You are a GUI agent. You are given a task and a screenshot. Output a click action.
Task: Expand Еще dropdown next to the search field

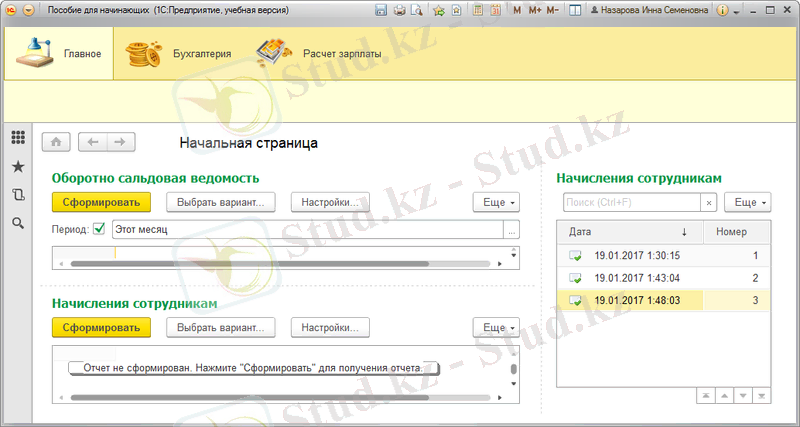pos(748,202)
